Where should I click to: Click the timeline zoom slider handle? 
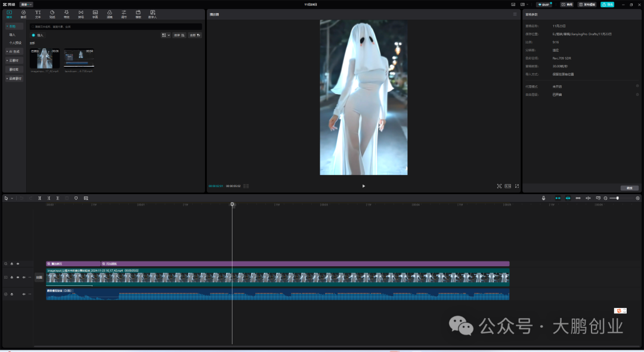pos(617,198)
